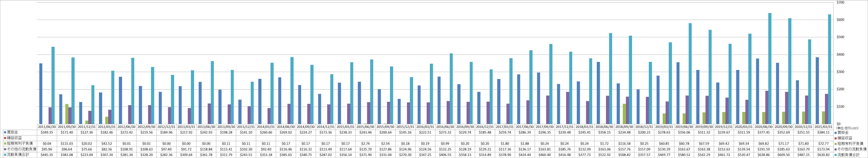Select the $385.65 total cell

point(286,155)
